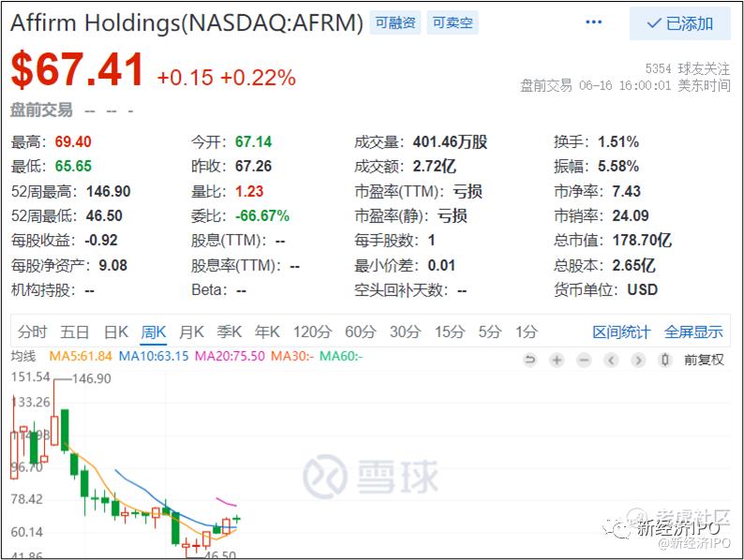Viewport: 744px width, 560px height.
Task: Select the 季K chart tab
Action: point(230,332)
